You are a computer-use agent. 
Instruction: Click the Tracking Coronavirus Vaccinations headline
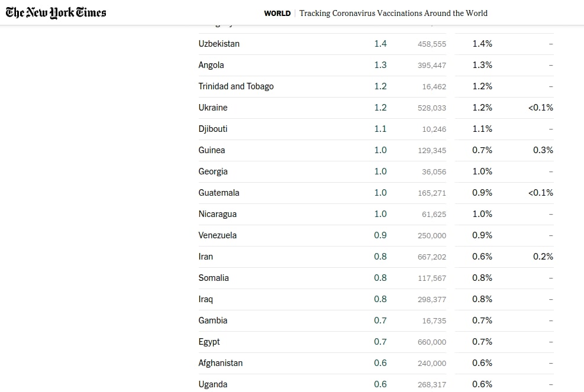[393, 13]
